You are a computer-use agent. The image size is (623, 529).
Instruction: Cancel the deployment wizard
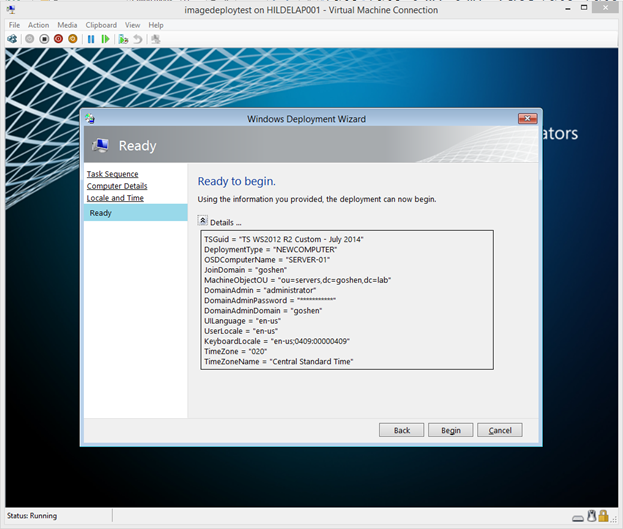[x=500, y=430]
